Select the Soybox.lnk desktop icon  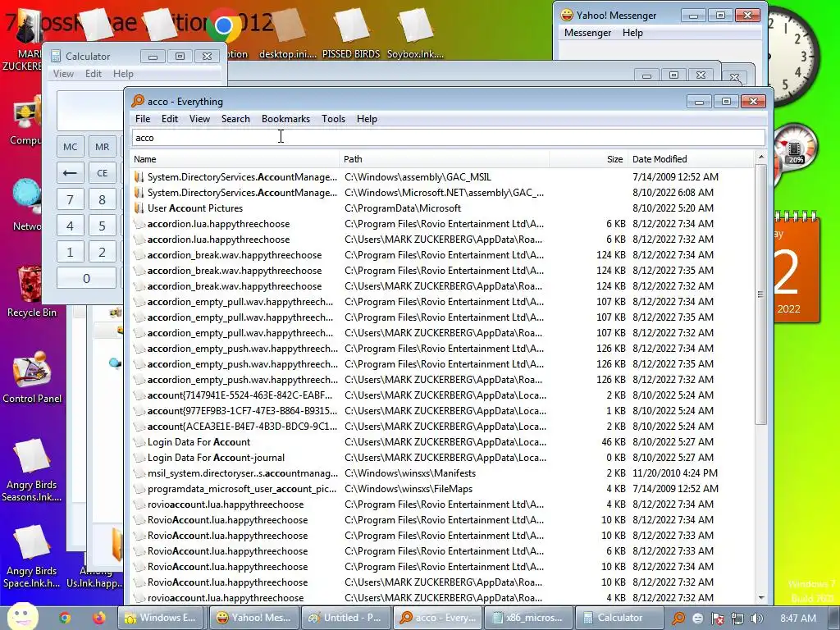click(415, 33)
